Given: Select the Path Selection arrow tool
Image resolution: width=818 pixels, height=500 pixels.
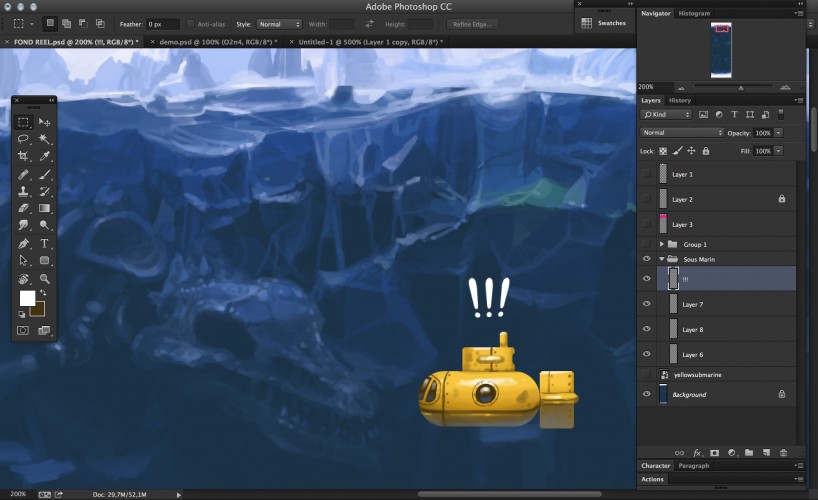Looking at the screenshot, I should [x=23, y=260].
